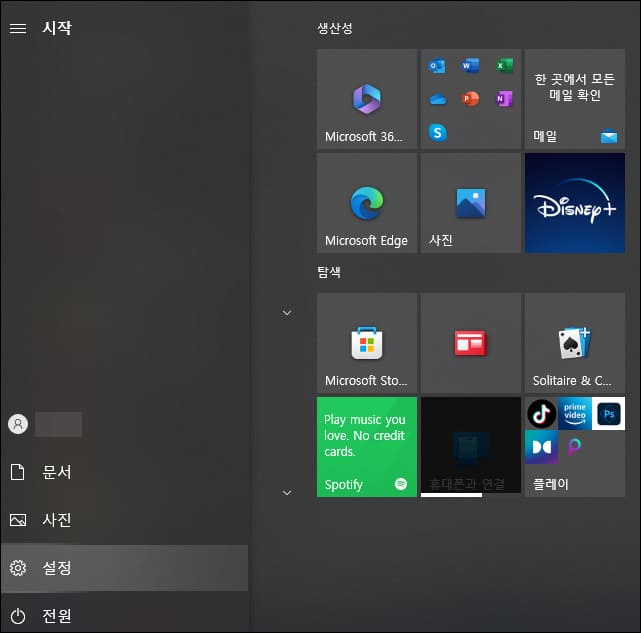Open the 휴대폰과 연결 tile
The height and width of the screenshot is (633, 641).
click(x=471, y=447)
